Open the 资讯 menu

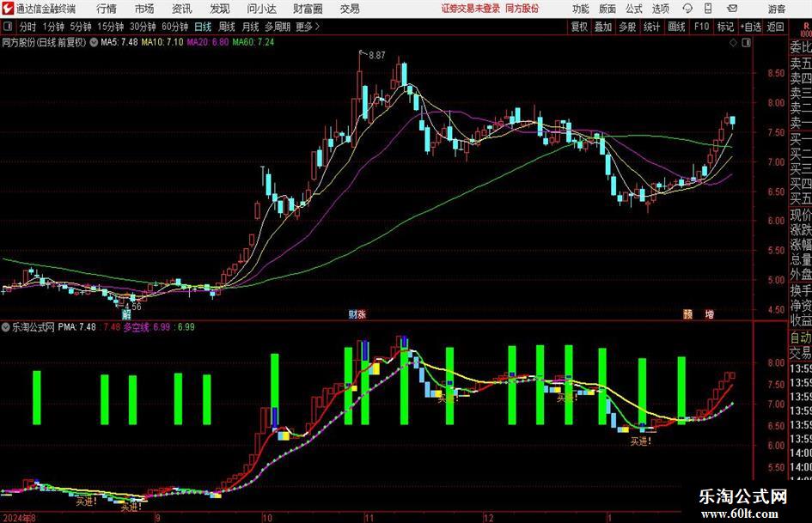(182, 9)
